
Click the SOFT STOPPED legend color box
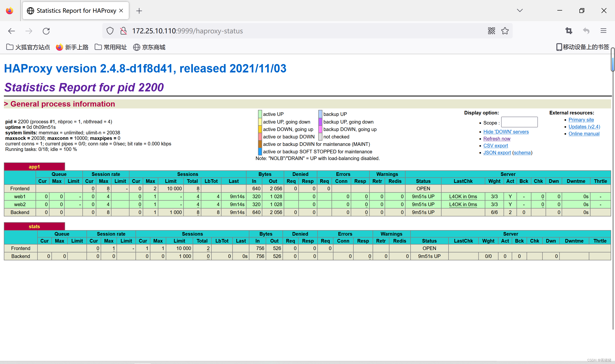pyautogui.click(x=260, y=152)
